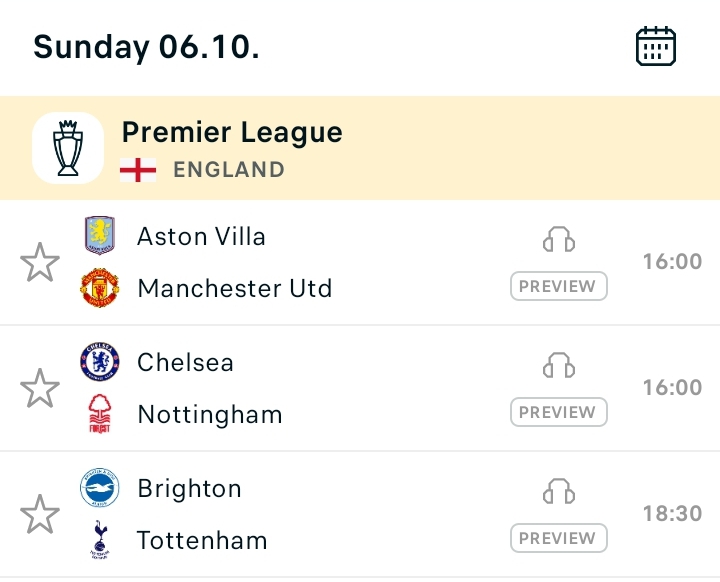720x582 pixels.
Task: Click the Manchester Utd club crest
Action: tap(100, 288)
